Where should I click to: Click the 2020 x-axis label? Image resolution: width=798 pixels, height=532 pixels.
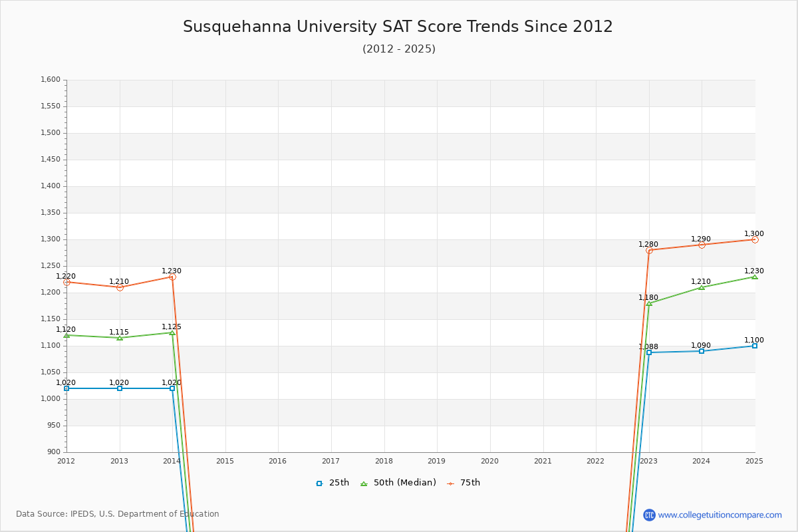click(x=489, y=461)
